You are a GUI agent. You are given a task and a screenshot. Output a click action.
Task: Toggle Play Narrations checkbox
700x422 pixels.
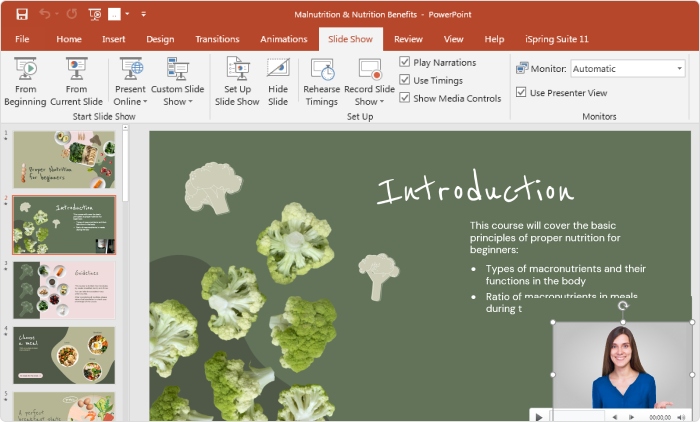[x=404, y=62]
